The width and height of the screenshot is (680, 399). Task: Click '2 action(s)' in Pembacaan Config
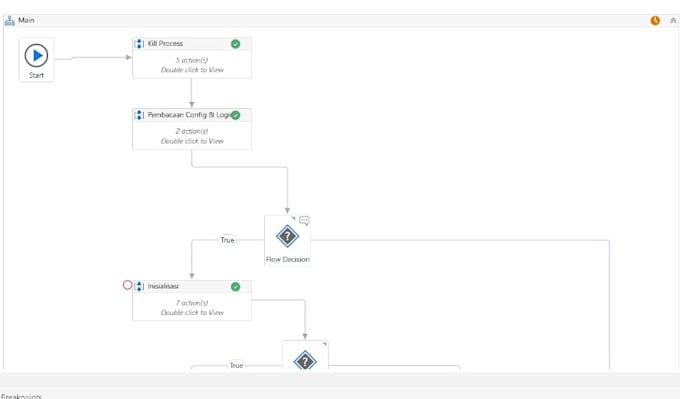click(x=192, y=131)
